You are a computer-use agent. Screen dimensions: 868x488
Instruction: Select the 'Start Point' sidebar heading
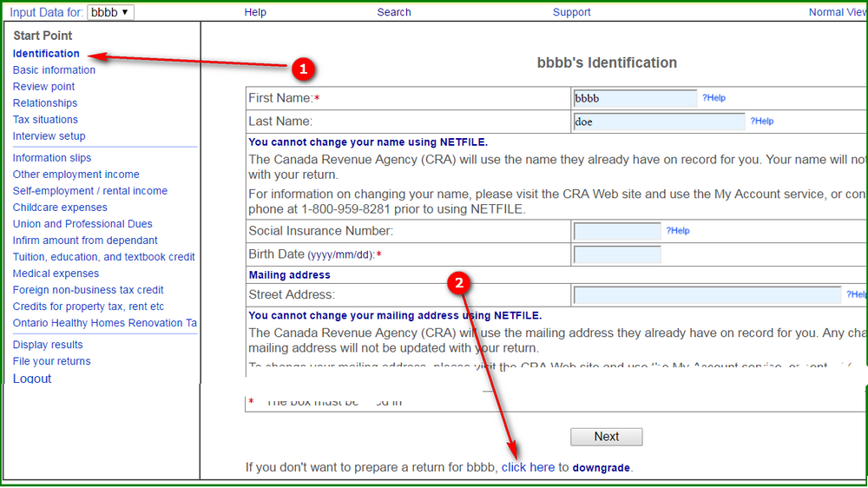point(43,36)
